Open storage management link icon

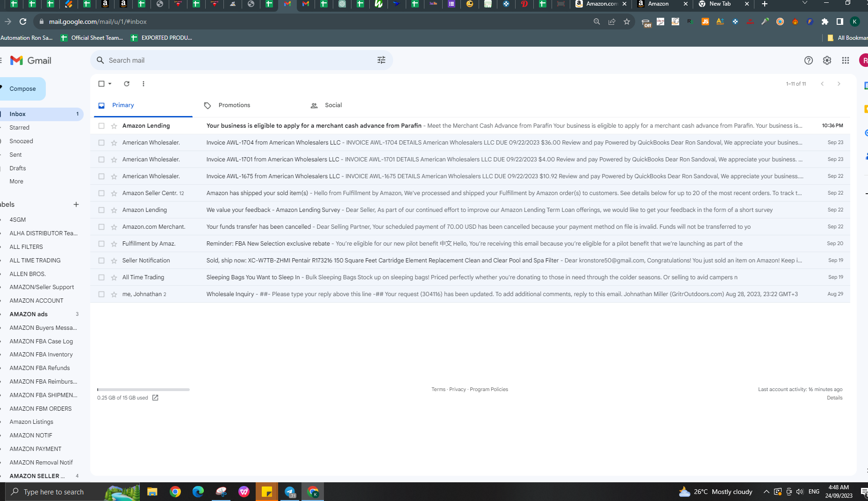tap(155, 398)
